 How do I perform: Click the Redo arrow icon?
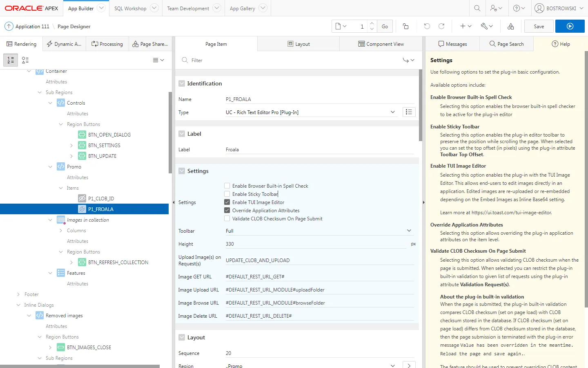coord(441,26)
